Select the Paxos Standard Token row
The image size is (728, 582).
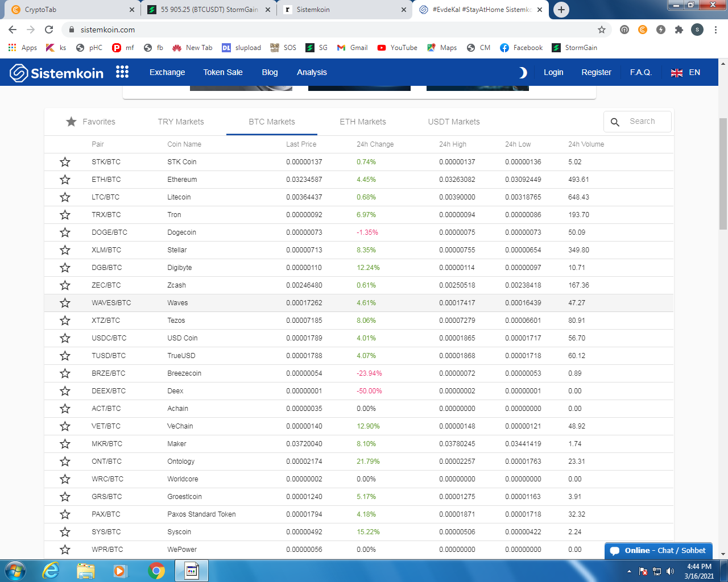click(359, 514)
